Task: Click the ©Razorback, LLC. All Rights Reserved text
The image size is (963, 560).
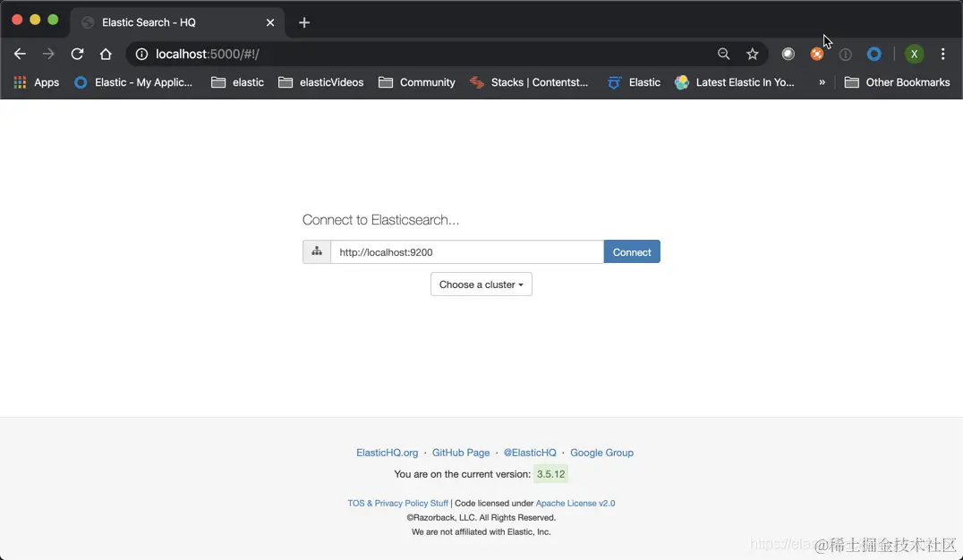Action: click(481, 518)
